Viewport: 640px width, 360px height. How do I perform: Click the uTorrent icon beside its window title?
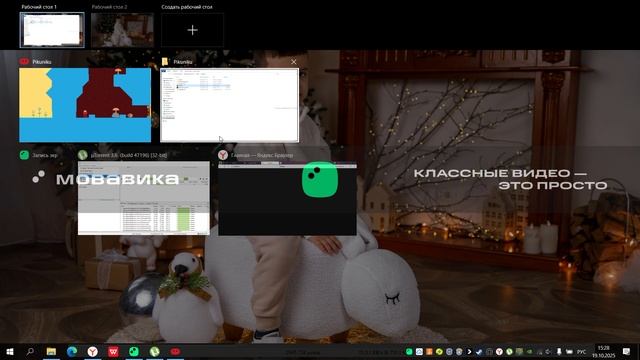(x=82, y=155)
